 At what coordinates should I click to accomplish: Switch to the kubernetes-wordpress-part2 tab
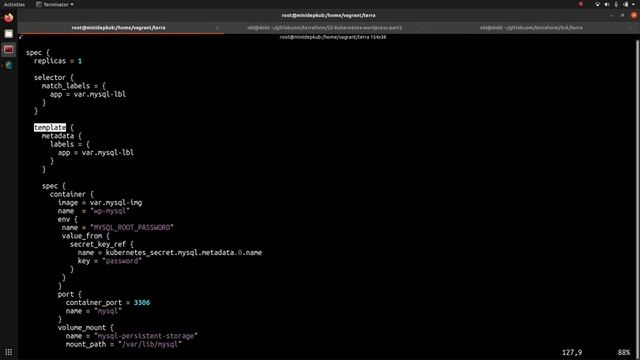tap(324, 28)
